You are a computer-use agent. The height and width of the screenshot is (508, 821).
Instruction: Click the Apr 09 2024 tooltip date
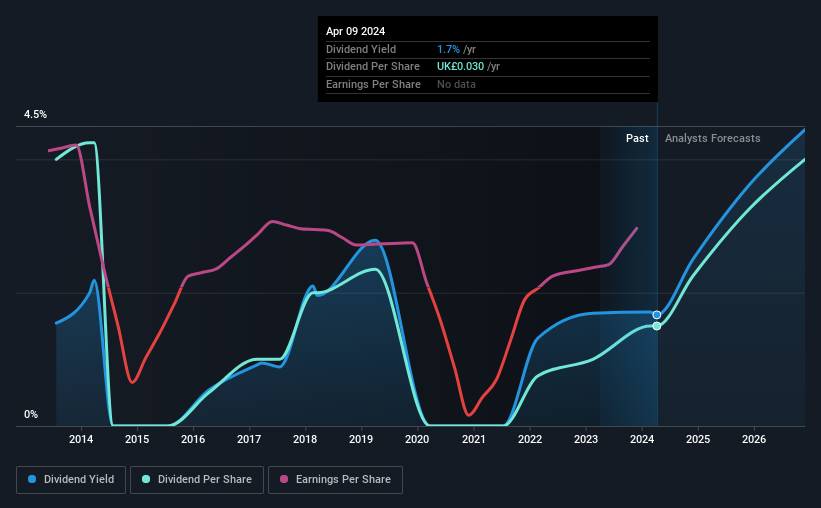coord(356,31)
